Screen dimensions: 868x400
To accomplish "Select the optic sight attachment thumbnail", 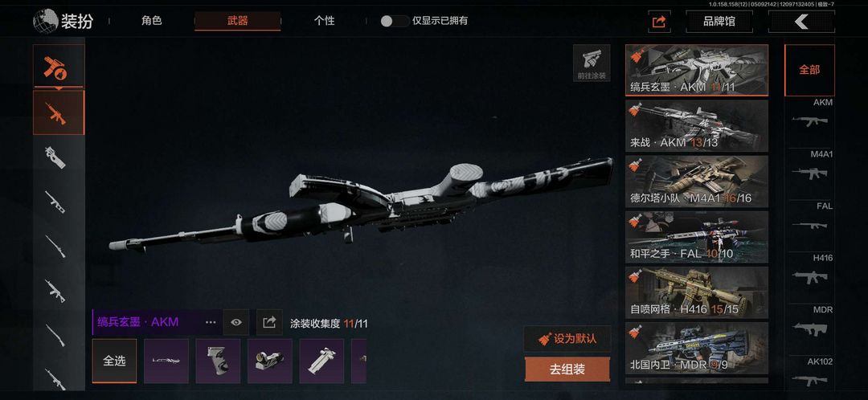I will [269, 361].
